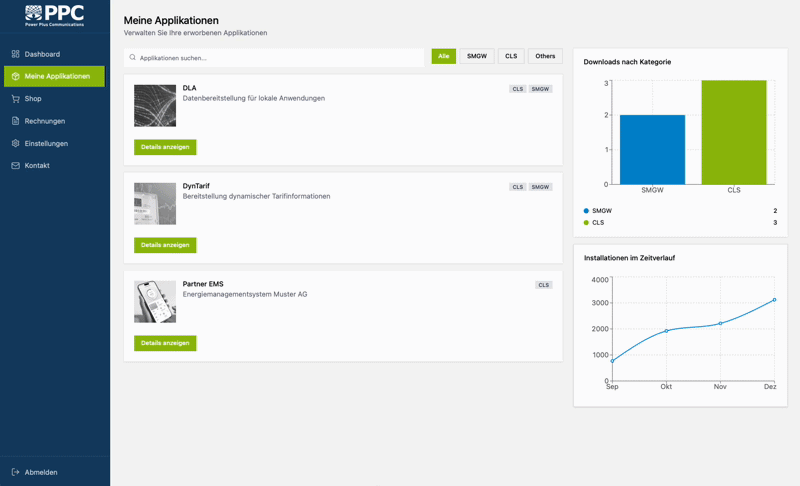Image resolution: width=800 pixels, height=486 pixels.
Task: Open details for DLA application
Action: [x=165, y=147]
